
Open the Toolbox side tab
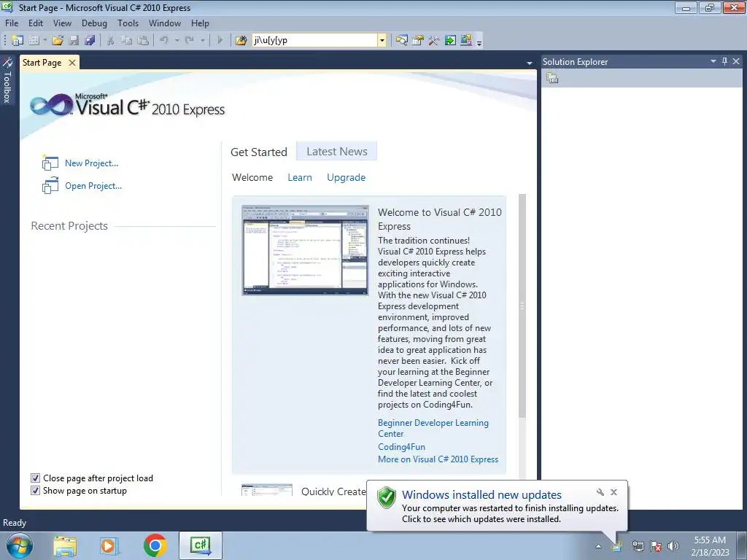(7, 81)
